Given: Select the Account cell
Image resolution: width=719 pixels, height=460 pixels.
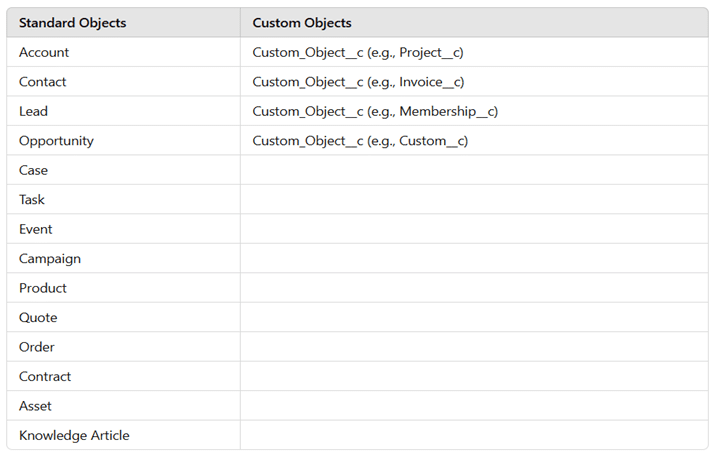Looking at the screenshot, I should 44,52.
